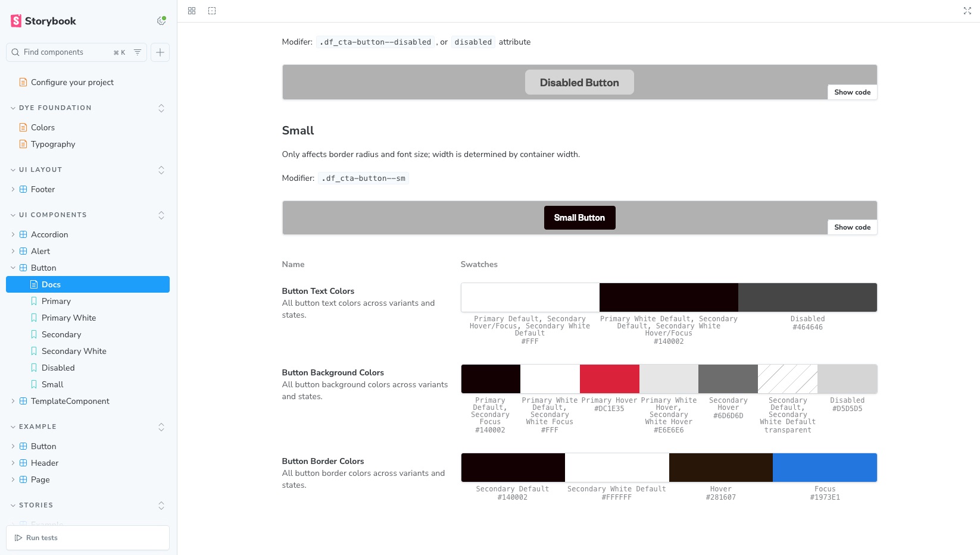Click the #E6E6E6 Primary White Hover swatch

click(669, 379)
